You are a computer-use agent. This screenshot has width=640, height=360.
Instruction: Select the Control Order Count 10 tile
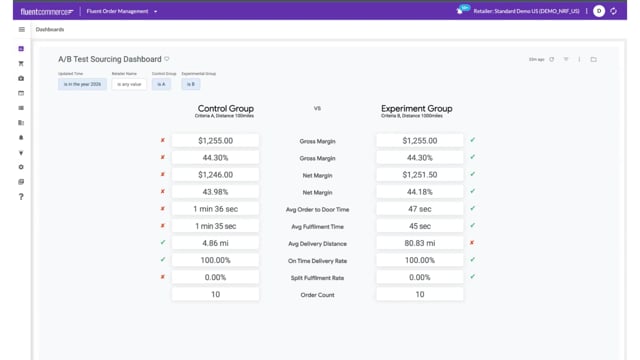(215, 294)
